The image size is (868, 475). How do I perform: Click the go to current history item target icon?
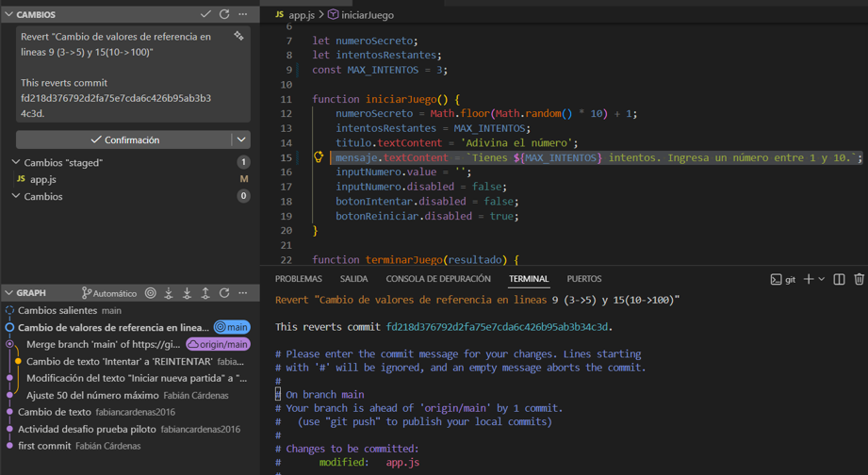(x=151, y=293)
